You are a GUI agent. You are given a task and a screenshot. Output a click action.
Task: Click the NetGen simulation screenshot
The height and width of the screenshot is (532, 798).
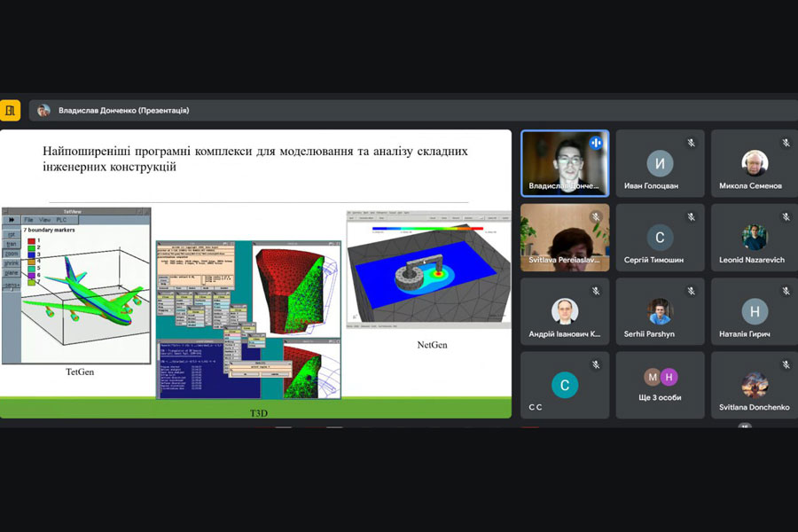(x=428, y=269)
